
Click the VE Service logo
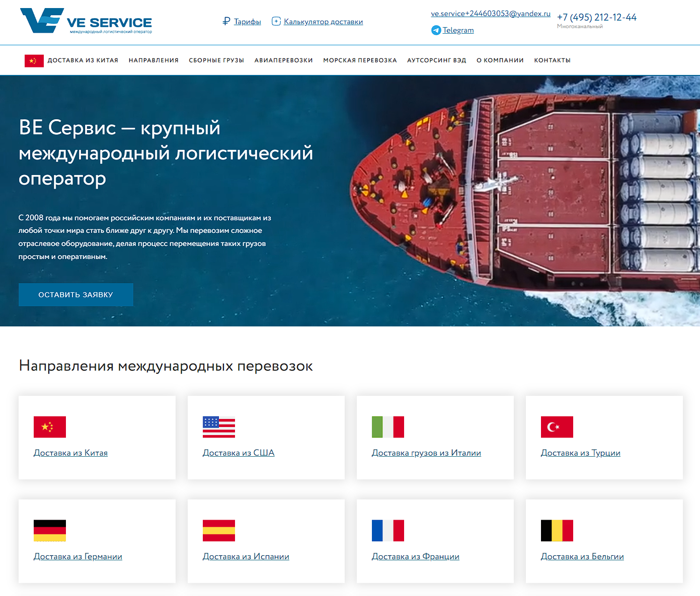pos(86,21)
